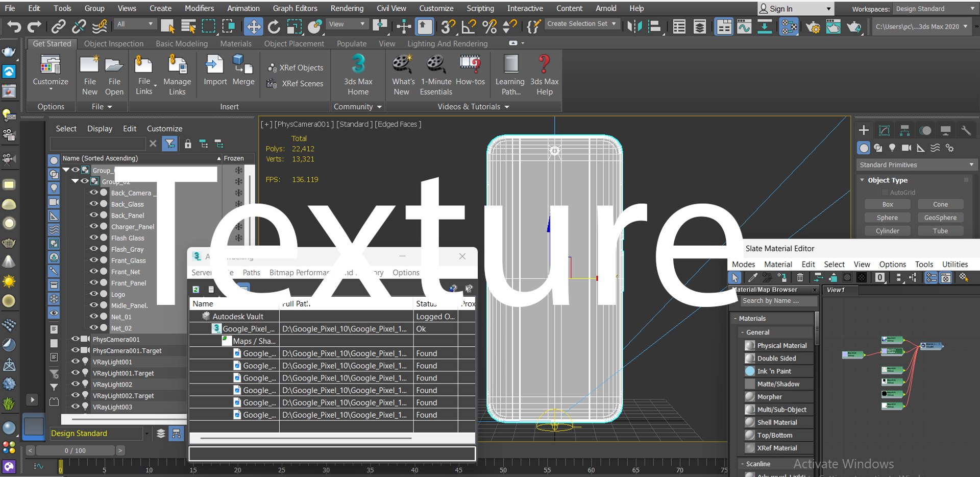
Task: Click the Asset Tracking horizontal scrollbar
Action: (306, 438)
